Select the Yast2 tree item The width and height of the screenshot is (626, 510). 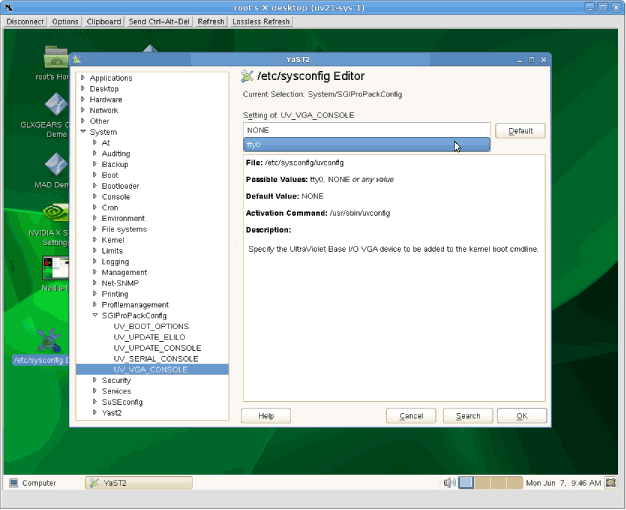coord(111,413)
